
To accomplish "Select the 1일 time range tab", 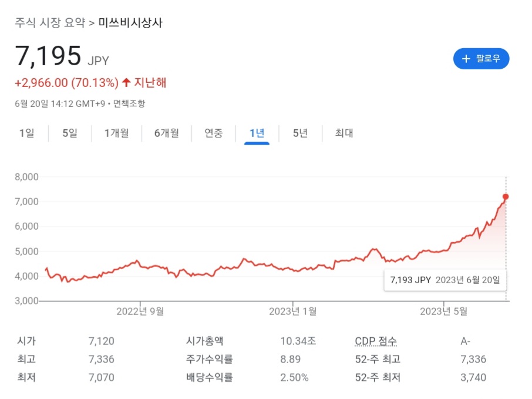I will [x=27, y=133].
